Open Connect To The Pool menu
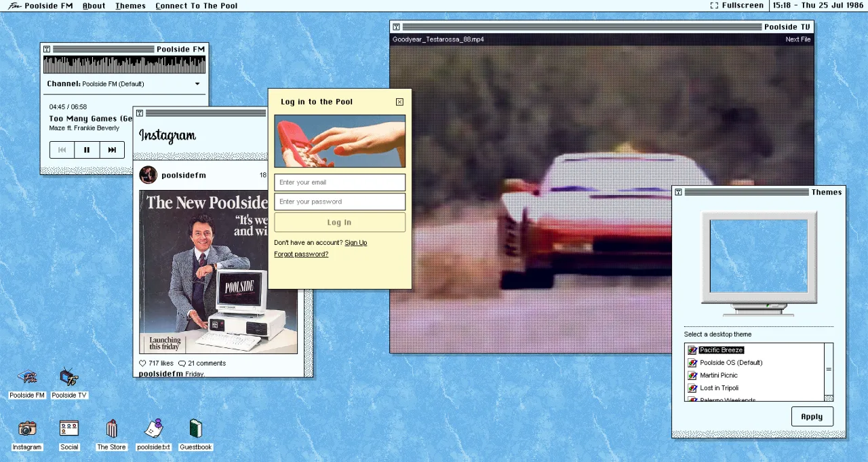 (x=196, y=5)
